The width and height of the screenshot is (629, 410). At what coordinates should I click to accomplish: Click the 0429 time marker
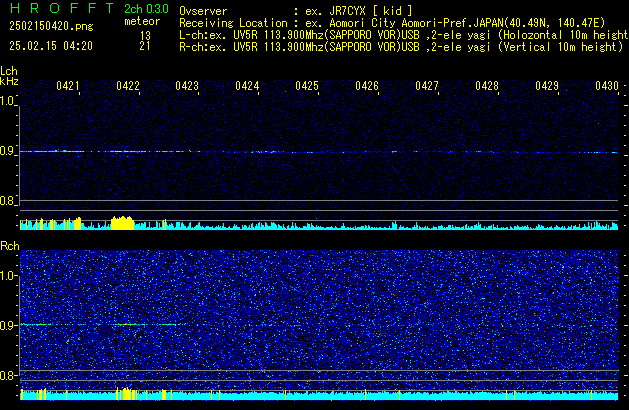click(x=547, y=86)
